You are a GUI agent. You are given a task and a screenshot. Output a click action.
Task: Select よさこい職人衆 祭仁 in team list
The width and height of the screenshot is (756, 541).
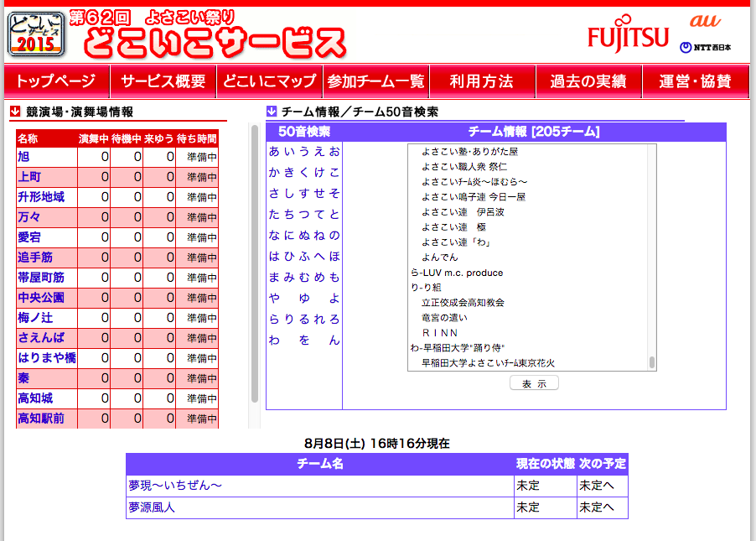(464, 167)
